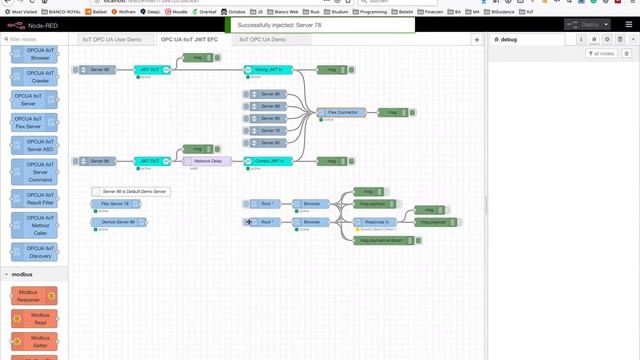Select the OPCUA IIoT Result Filter palette node

pos(34,199)
